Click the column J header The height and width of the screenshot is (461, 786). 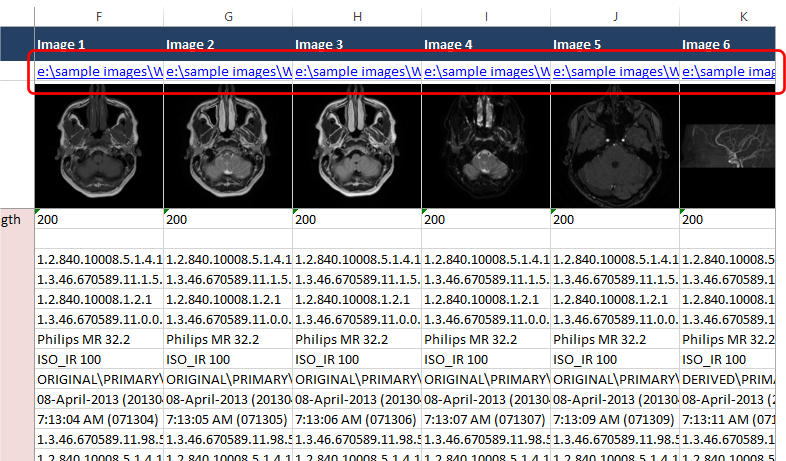(615, 16)
